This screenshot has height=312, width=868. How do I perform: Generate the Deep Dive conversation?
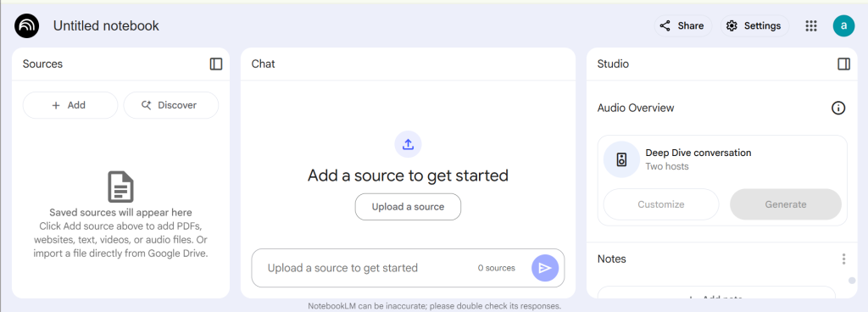[786, 204]
